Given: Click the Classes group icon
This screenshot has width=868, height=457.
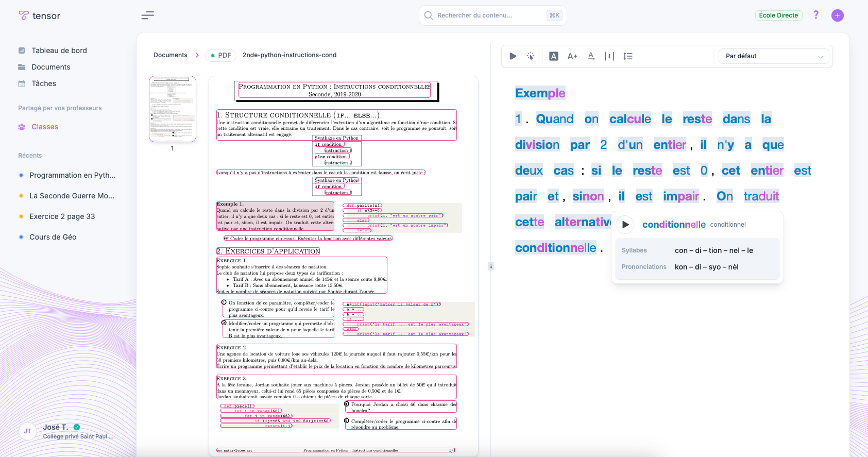Looking at the screenshot, I should click(x=22, y=127).
